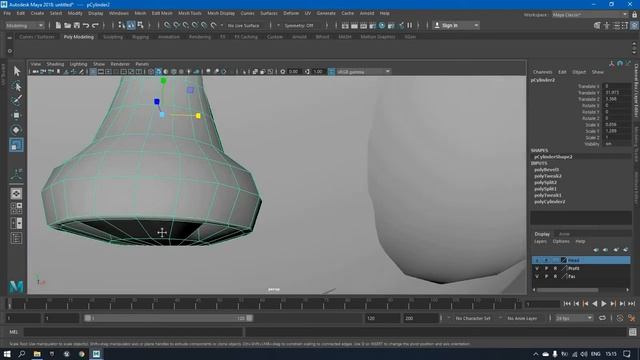Toggle Channel Box icon at top right
The width and height of the screenshot is (640, 360).
click(x=635, y=25)
